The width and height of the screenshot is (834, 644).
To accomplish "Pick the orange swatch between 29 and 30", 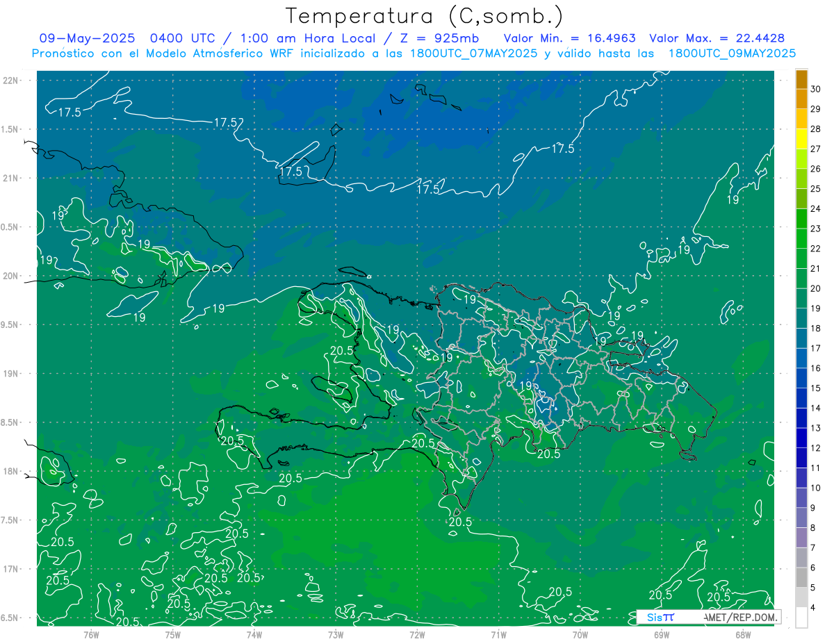I will tap(801, 99).
